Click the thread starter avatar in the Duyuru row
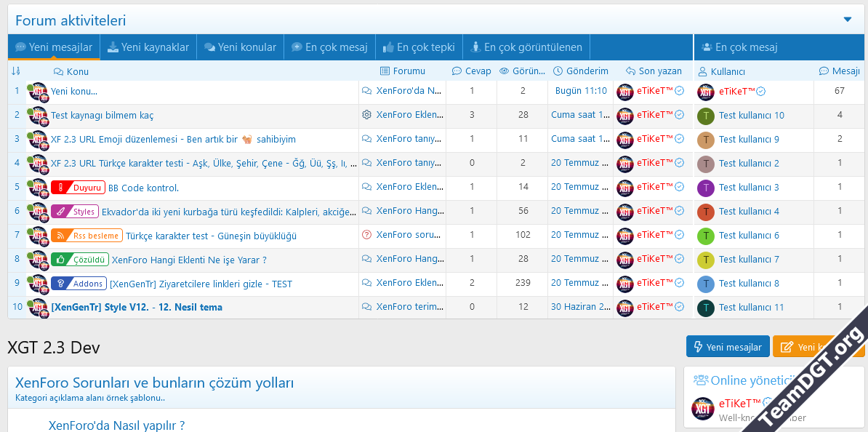868x432 pixels. pos(39,188)
